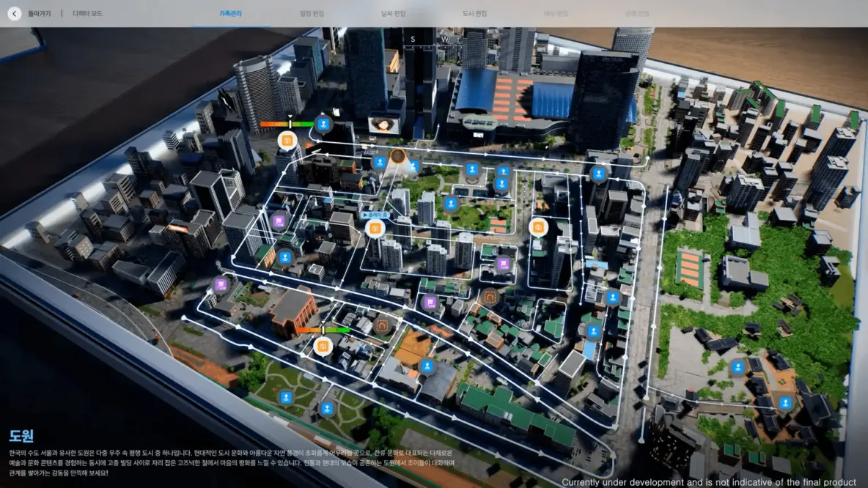The width and height of the screenshot is (868, 488).
Task: Click the 플레이 중 playing label
Action: 375,215
